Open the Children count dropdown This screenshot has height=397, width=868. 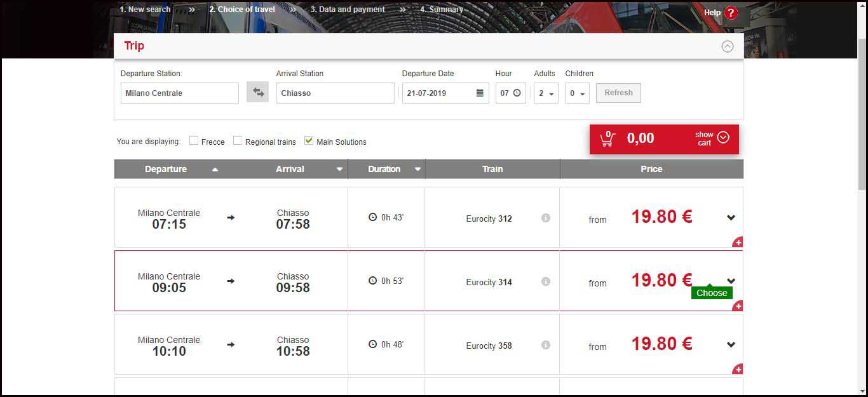click(577, 93)
